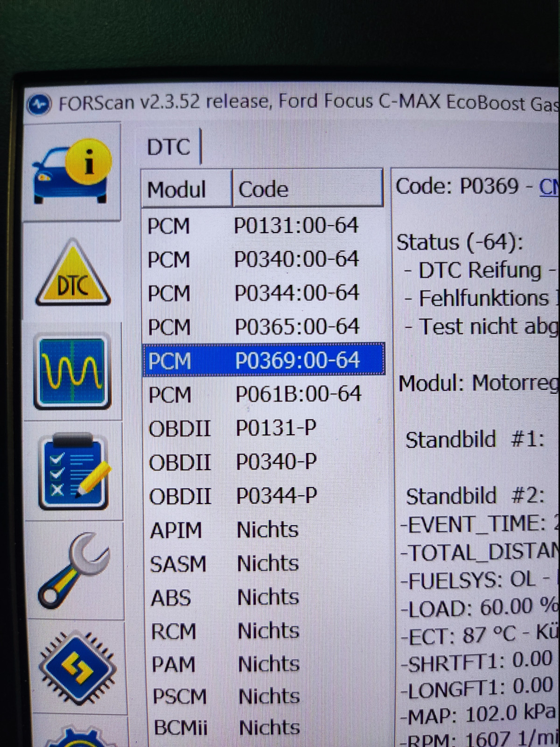
Task: Click the Modul: Motorreg line
Action: coord(479,383)
